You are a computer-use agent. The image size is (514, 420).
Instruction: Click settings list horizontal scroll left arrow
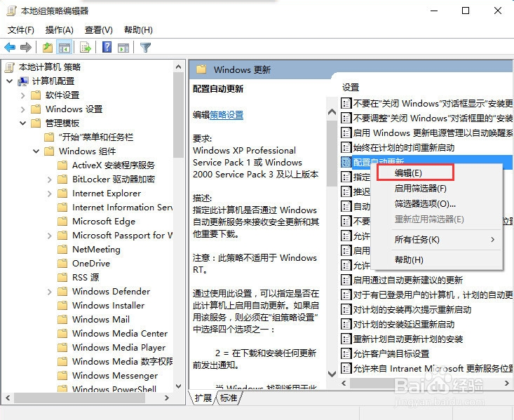tap(344, 384)
